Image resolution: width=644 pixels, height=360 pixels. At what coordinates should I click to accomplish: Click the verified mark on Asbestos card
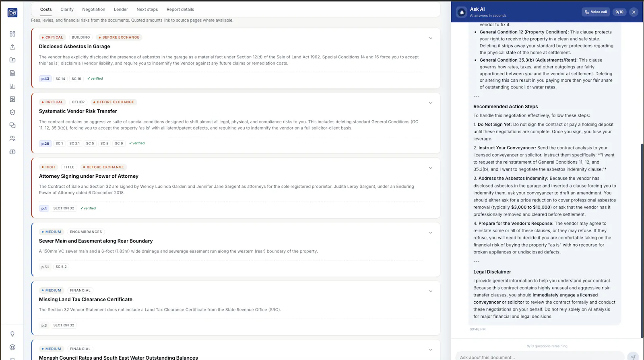point(95,78)
